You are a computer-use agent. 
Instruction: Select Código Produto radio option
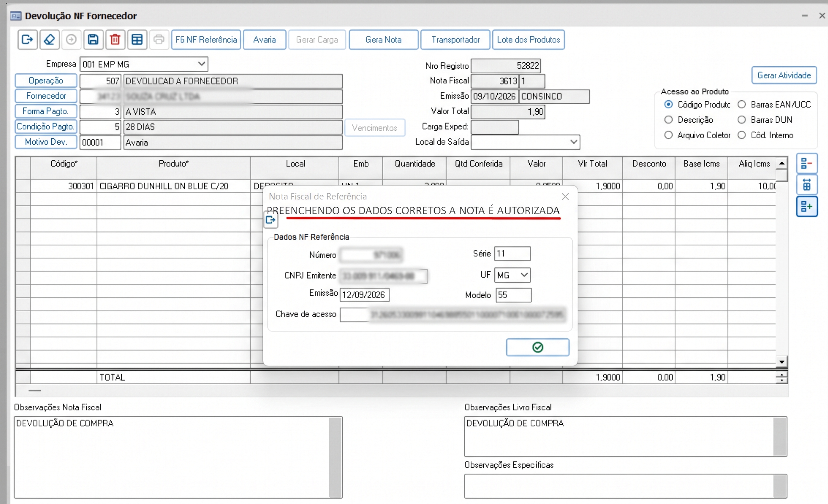click(x=668, y=105)
